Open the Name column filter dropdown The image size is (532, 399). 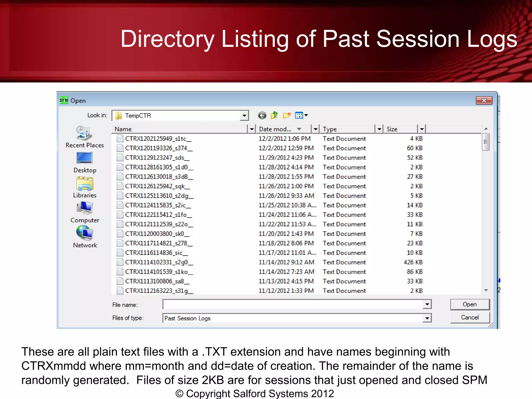pyautogui.click(x=251, y=129)
